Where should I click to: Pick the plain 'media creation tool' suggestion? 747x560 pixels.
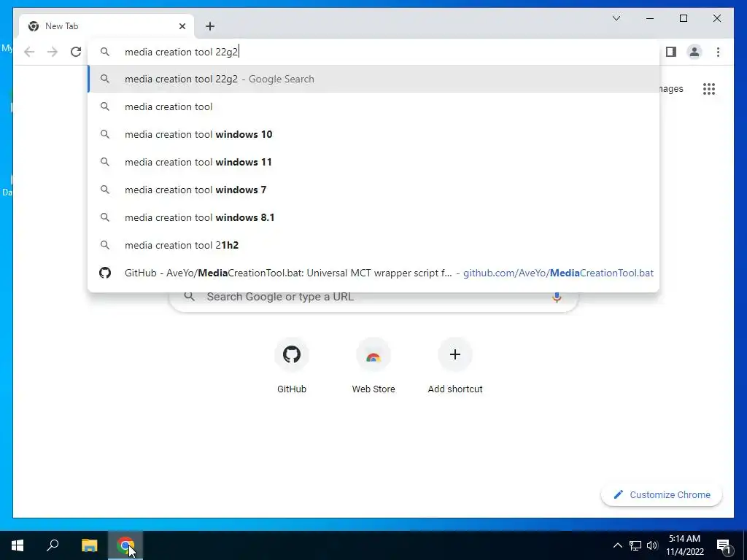coord(374,106)
